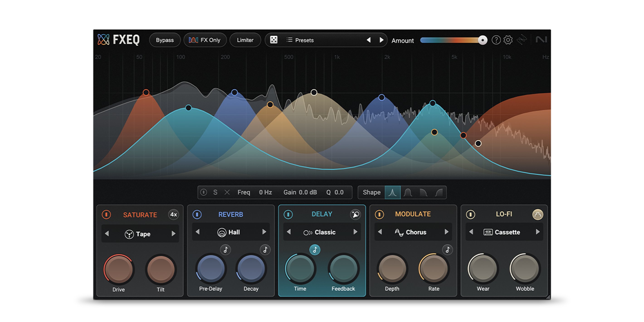The height and width of the screenshot is (322, 644).
Task: Open settings gear icon
Action: click(x=508, y=40)
